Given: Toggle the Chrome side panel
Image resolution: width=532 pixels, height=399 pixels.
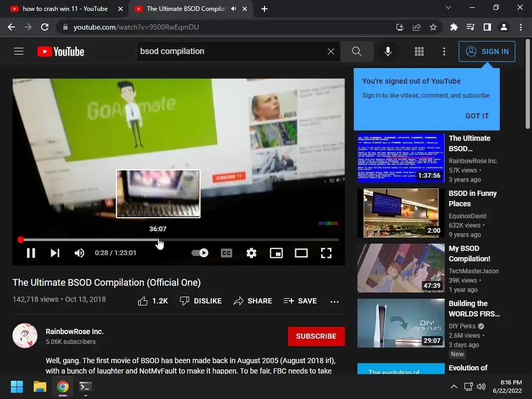Looking at the screenshot, I should (487, 27).
